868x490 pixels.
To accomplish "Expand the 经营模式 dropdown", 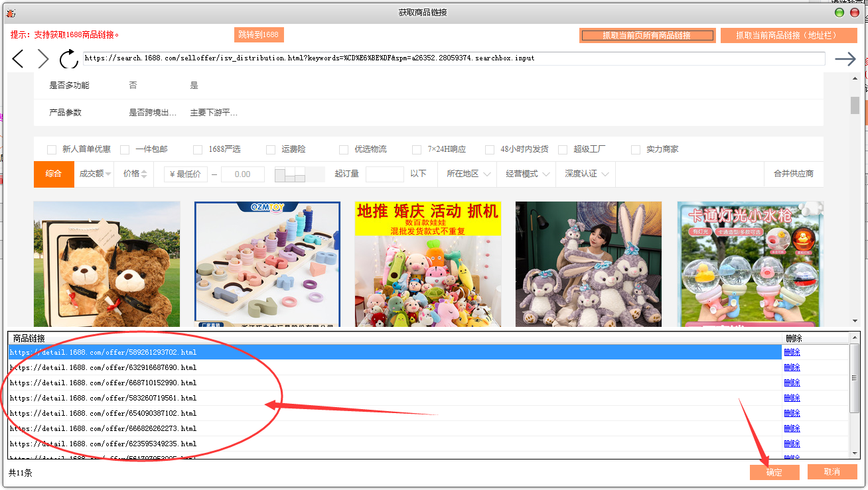I will point(528,174).
